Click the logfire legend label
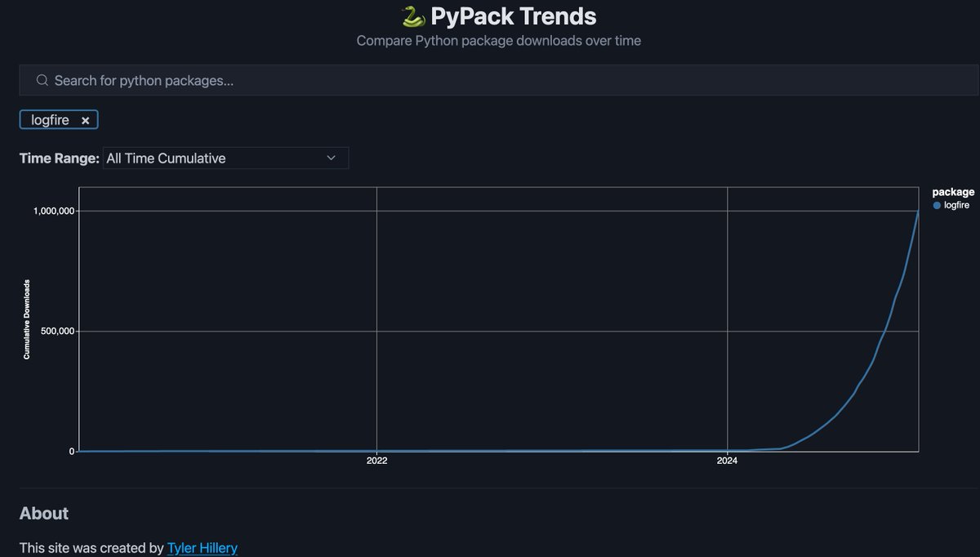Viewport: 980px width, 557px height. 956,205
